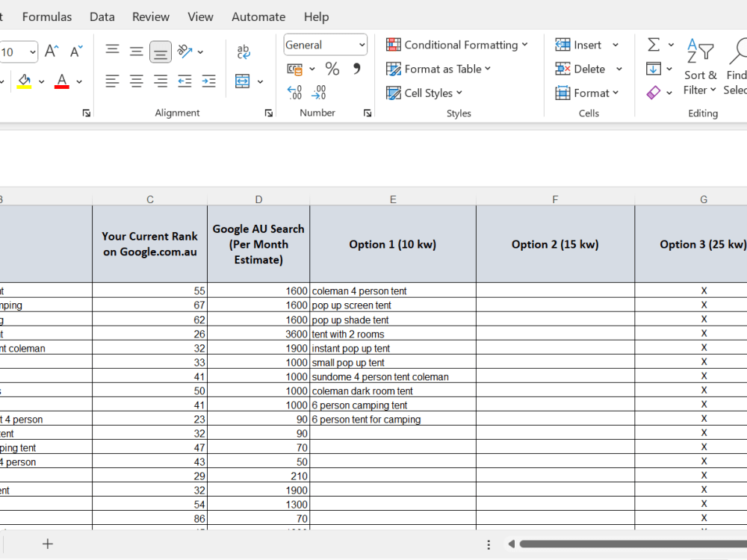Image resolution: width=747 pixels, height=560 pixels.
Task: Select the cell 'tent with 2 rooms'
Action: (393, 334)
